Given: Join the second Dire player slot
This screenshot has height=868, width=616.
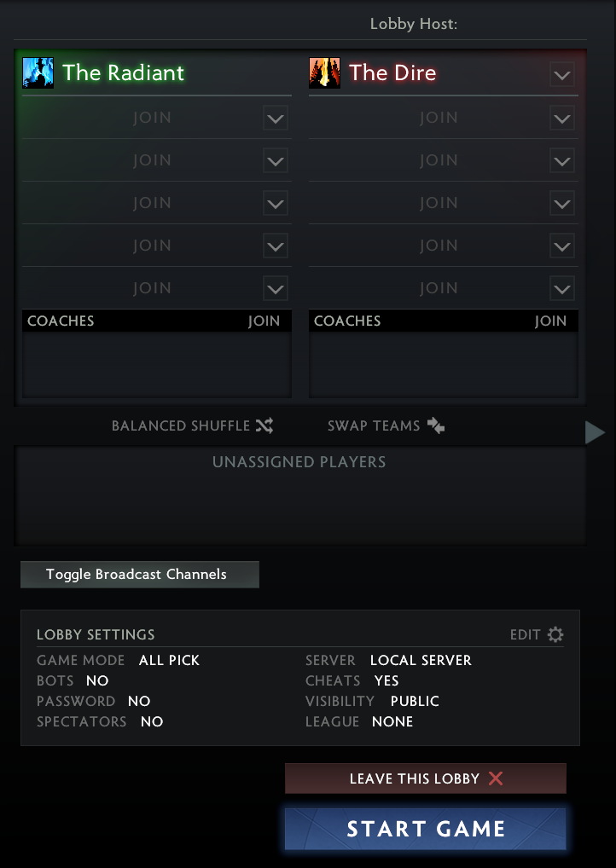Looking at the screenshot, I should coord(439,160).
